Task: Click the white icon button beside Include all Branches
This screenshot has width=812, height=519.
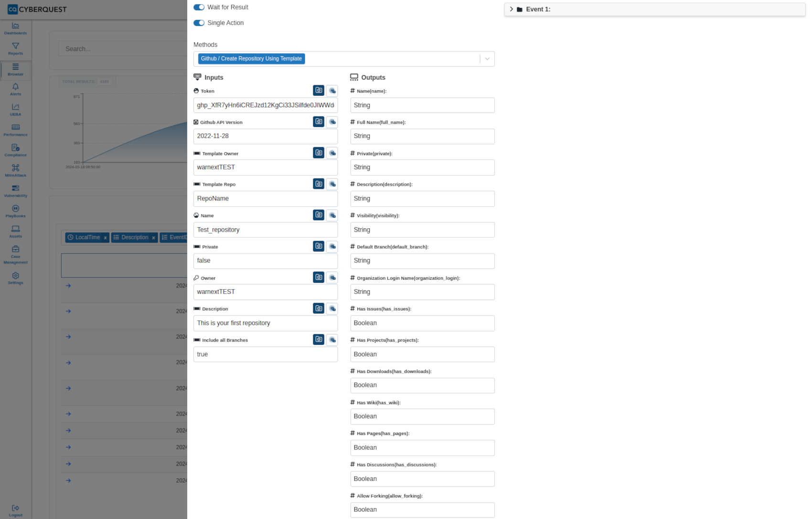Action: (332, 339)
